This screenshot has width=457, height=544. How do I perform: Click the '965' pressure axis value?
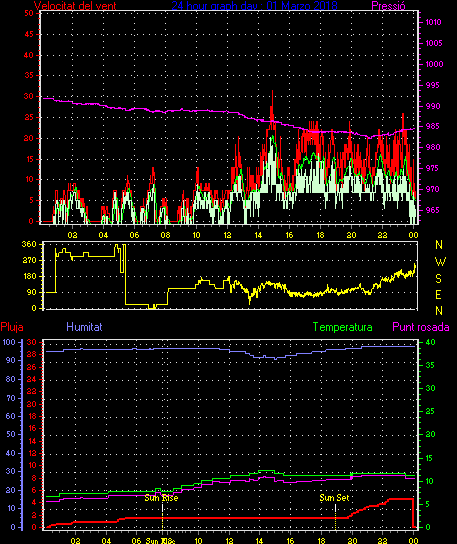[x=432, y=210]
